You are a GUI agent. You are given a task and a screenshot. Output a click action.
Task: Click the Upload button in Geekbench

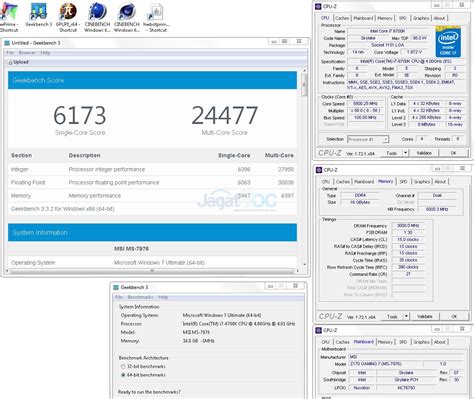[18, 62]
